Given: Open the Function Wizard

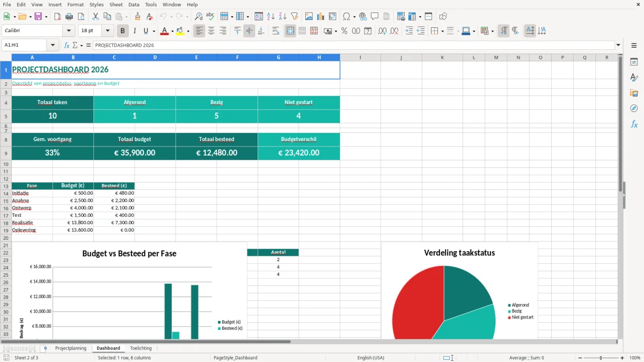Looking at the screenshot, I should pos(67,46).
